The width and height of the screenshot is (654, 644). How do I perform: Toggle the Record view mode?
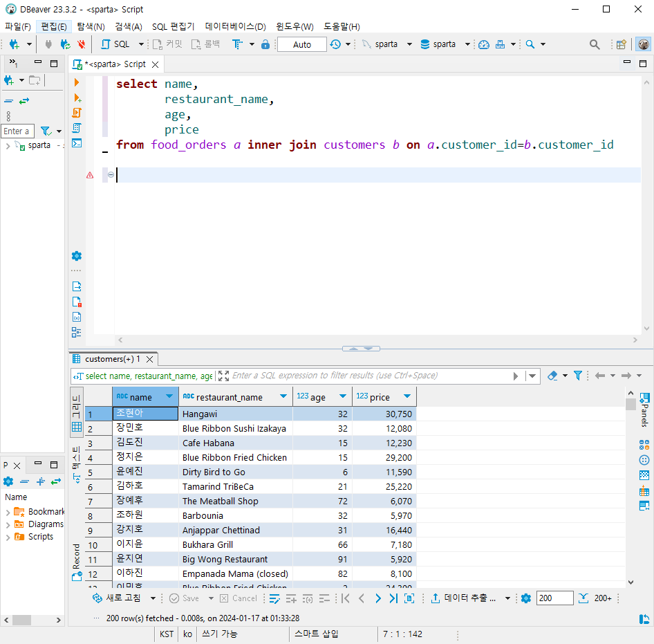pos(77,562)
